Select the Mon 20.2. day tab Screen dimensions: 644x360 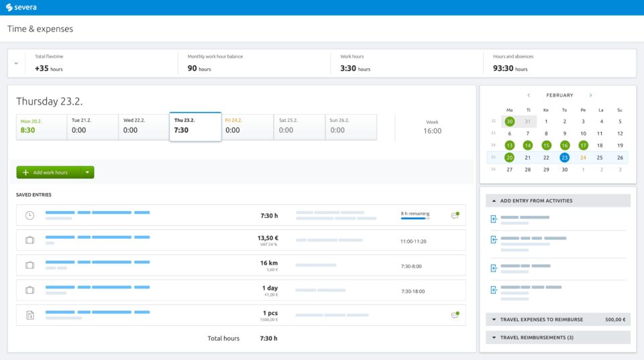click(x=42, y=127)
